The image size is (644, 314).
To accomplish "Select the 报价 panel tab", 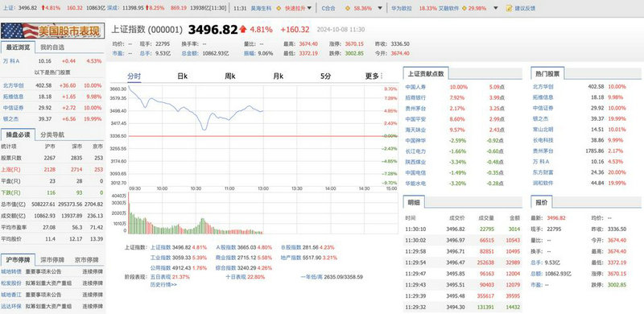I will point(542,202).
